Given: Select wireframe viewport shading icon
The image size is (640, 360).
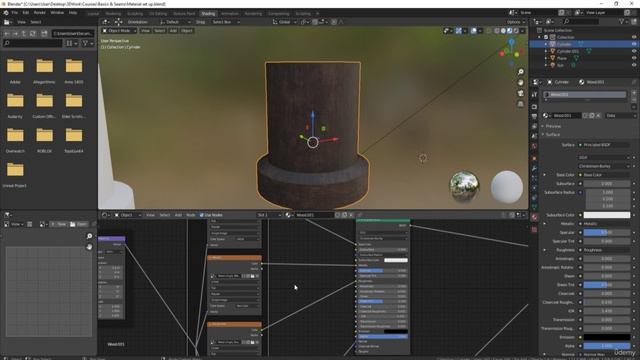Looking at the screenshot, I should [x=497, y=31].
